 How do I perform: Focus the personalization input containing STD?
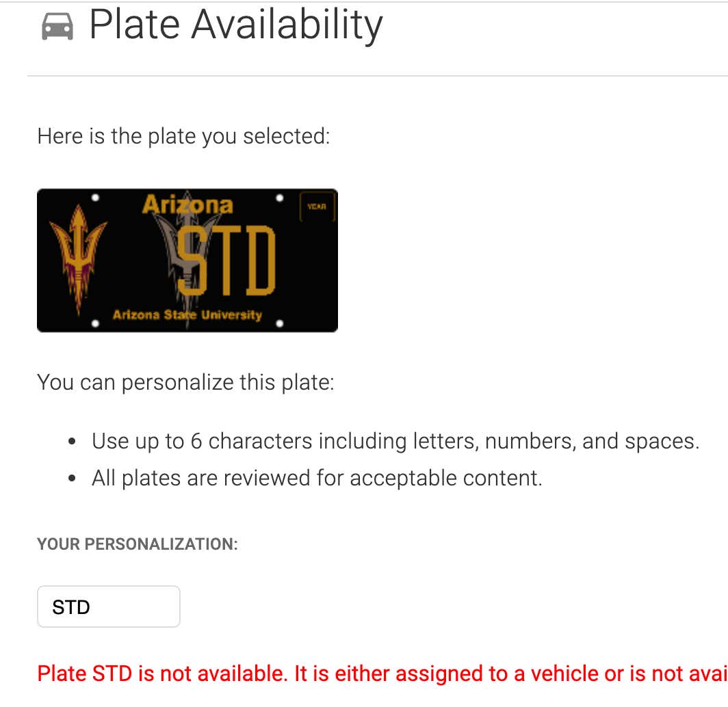pos(109,606)
